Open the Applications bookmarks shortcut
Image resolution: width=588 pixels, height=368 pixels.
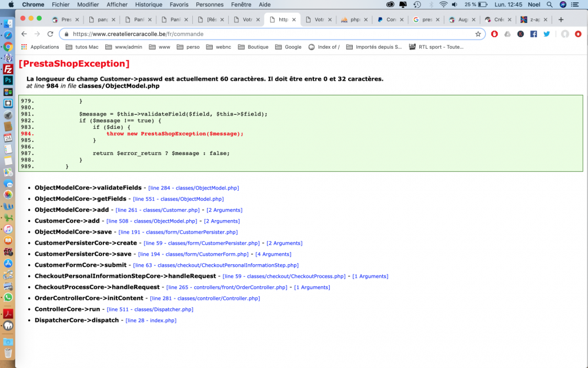click(x=40, y=47)
